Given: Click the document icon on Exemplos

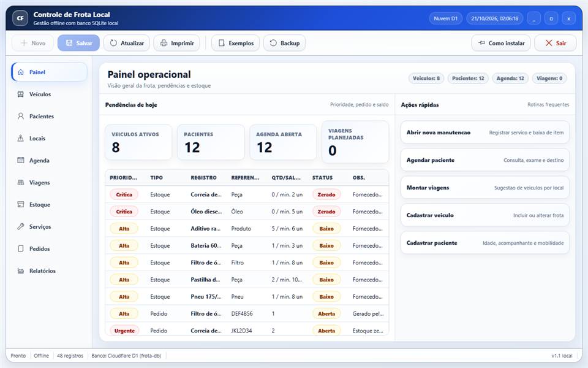Looking at the screenshot, I should (x=221, y=43).
